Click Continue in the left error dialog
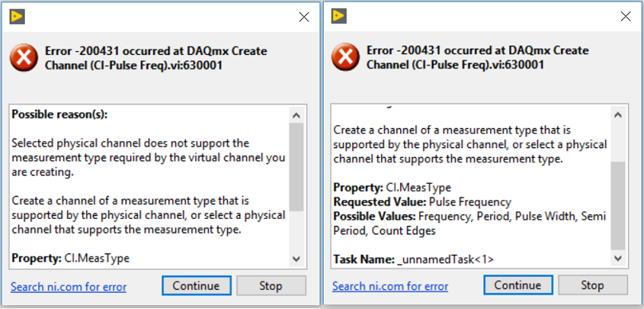 (x=196, y=286)
